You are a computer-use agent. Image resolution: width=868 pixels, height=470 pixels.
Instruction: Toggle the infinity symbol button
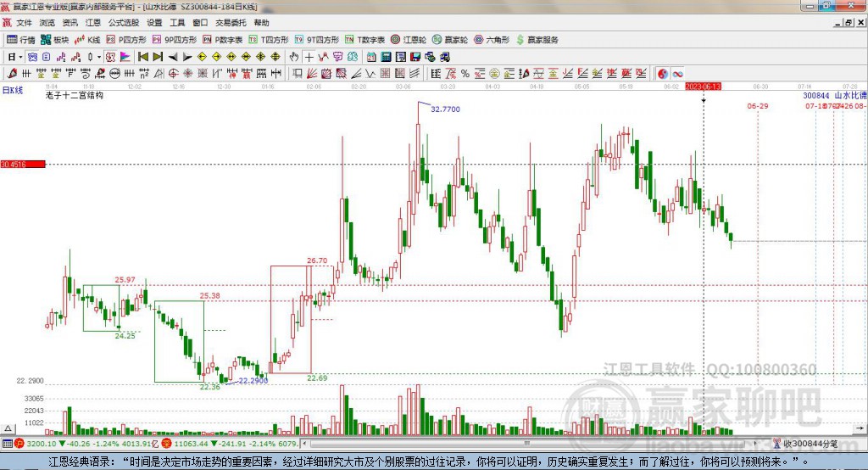677,73
